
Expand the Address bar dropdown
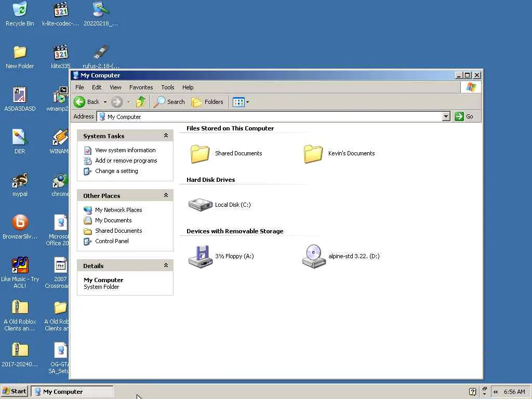(x=446, y=116)
